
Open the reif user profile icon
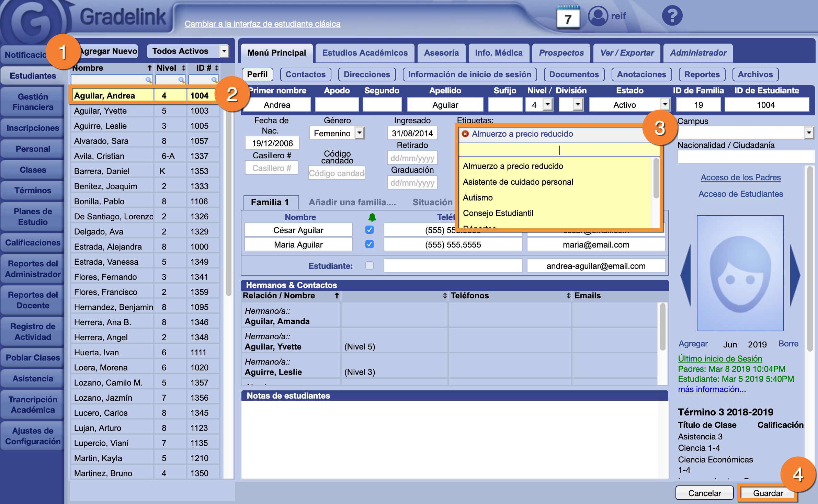coord(598,16)
